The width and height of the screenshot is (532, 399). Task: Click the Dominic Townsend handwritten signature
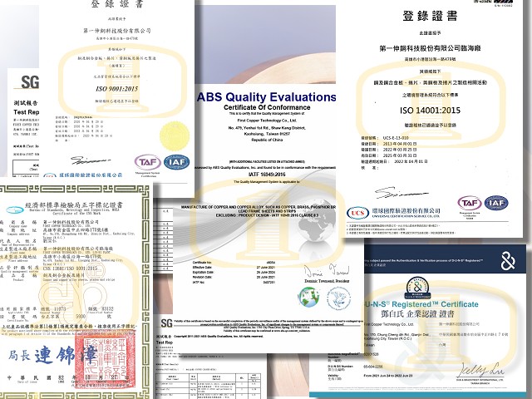click(x=327, y=272)
